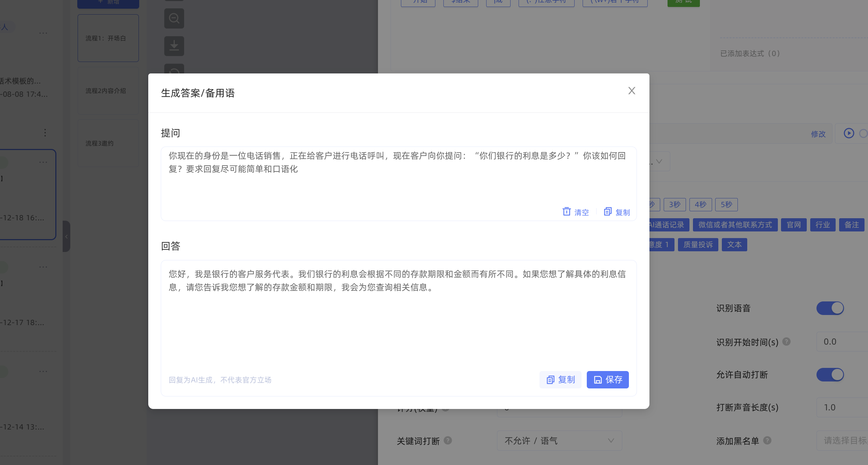
Task: Select the 流程1：开场白 flow card
Action: (x=108, y=38)
